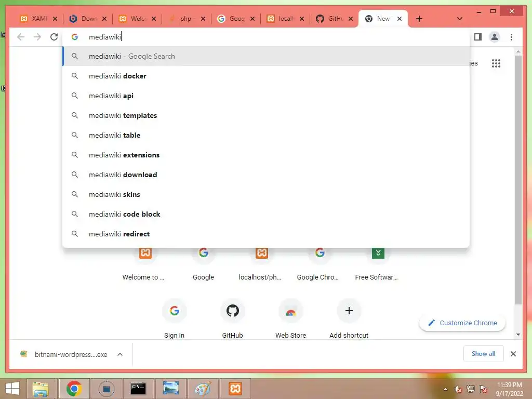Click Customize Chrome button
Screen dimensions: 532x399
pos(462,323)
